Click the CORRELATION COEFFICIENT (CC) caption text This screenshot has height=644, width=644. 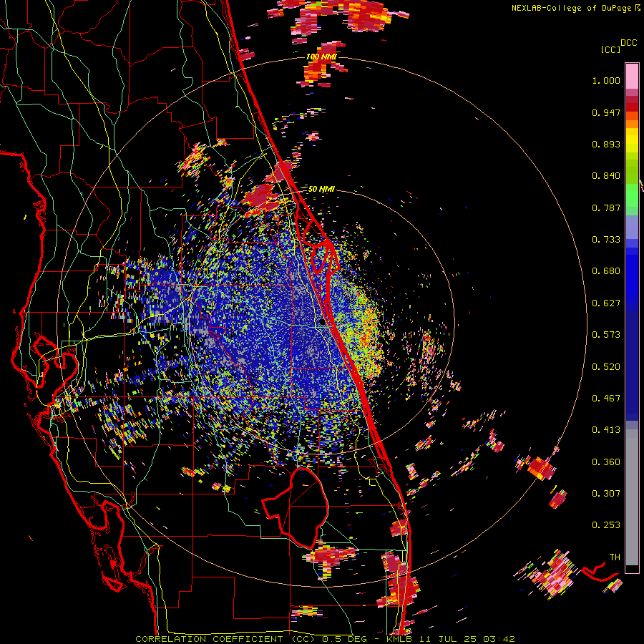click(x=225, y=639)
